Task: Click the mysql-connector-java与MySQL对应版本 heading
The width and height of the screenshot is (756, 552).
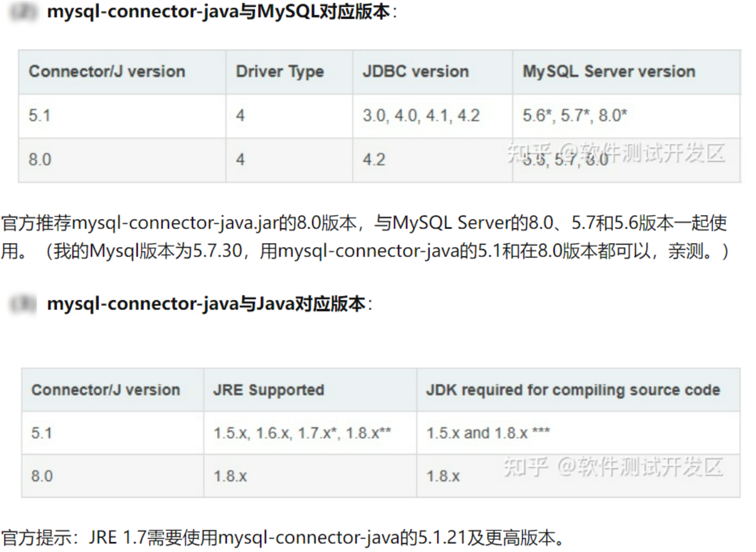Action: point(218,12)
